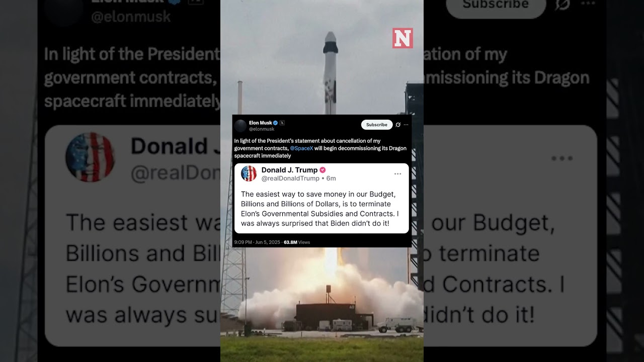Click the Grok slashed-circle icon in small tweet
644x362 pixels.
[x=398, y=125]
